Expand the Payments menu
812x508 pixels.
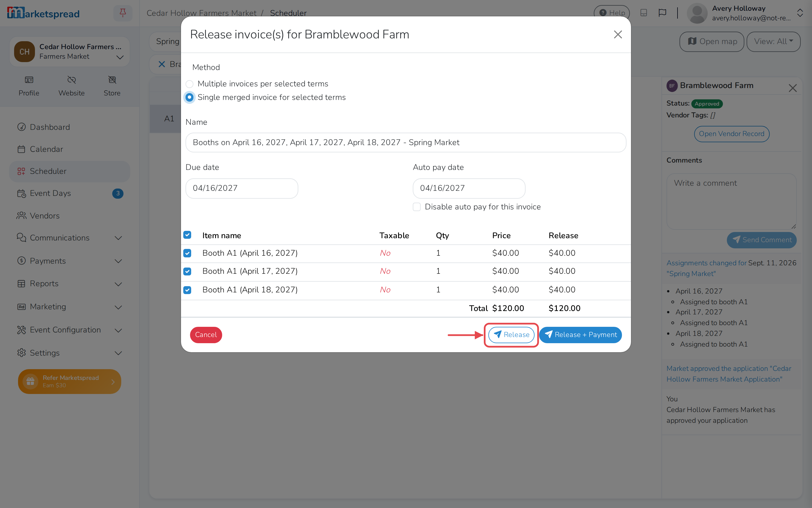click(69, 261)
